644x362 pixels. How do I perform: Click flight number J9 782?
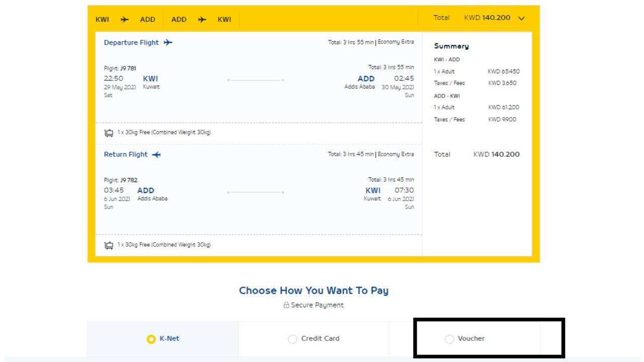point(121,180)
